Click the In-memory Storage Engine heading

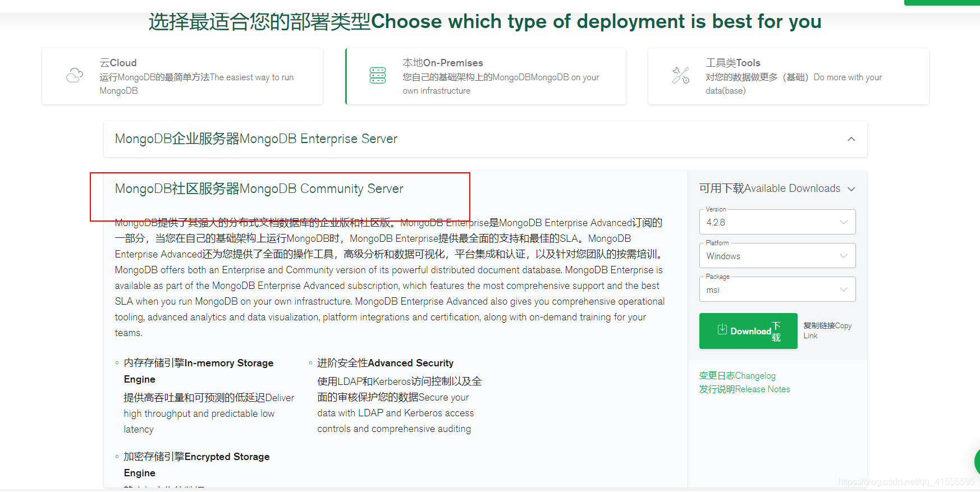pyautogui.click(x=199, y=371)
